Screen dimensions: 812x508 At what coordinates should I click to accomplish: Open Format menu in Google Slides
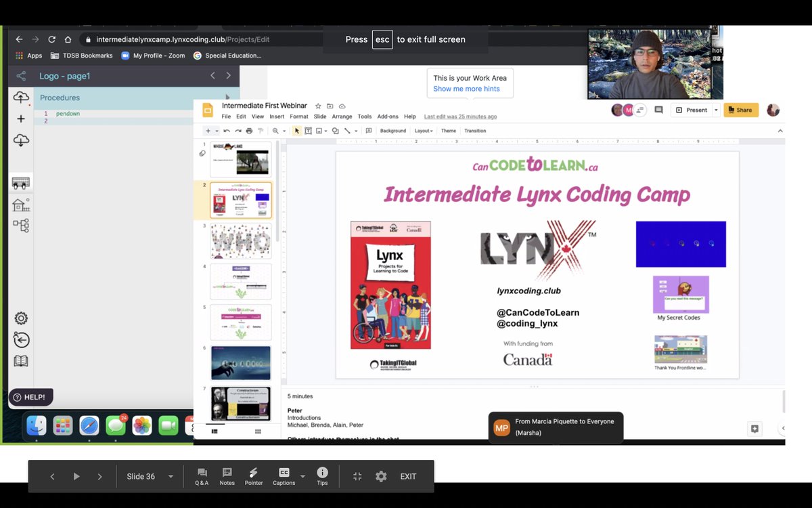[x=299, y=117]
